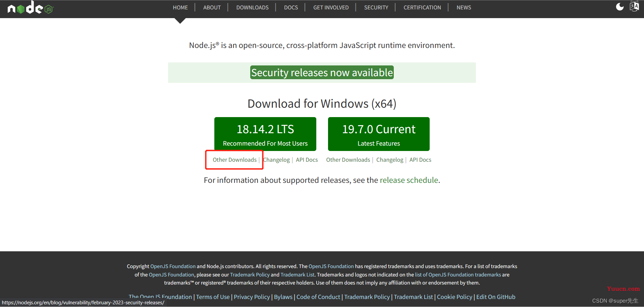This screenshot has height=307, width=644.
Task: Open the SECURITY nav item
Action: click(x=376, y=7)
